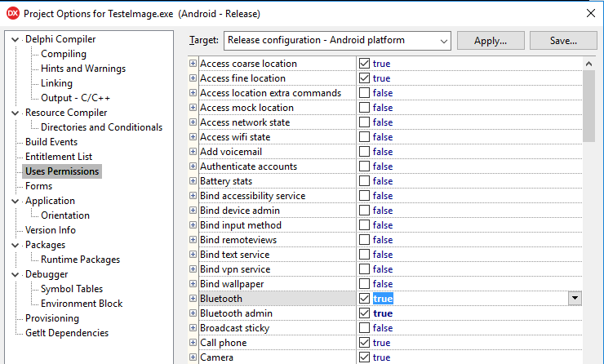Open the Target configuration combo box
This screenshot has width=604, height=364.
click(337, 41)
